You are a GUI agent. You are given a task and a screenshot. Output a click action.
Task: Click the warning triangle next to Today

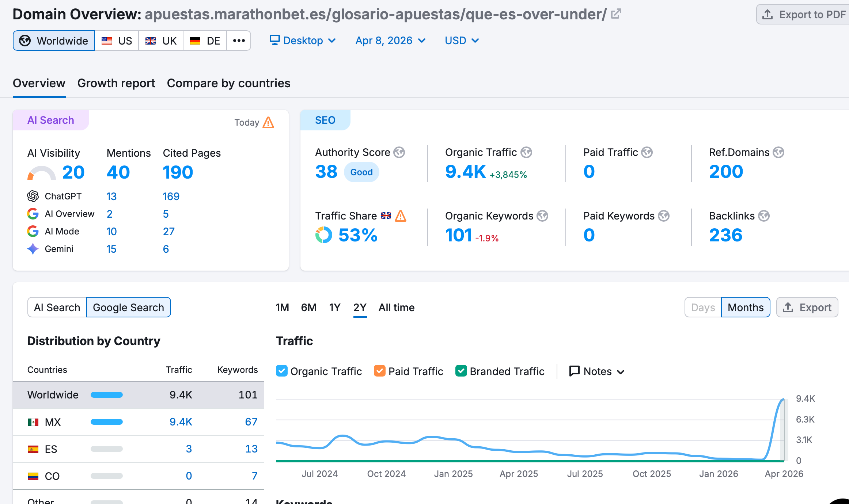click(x=268, y=123)
